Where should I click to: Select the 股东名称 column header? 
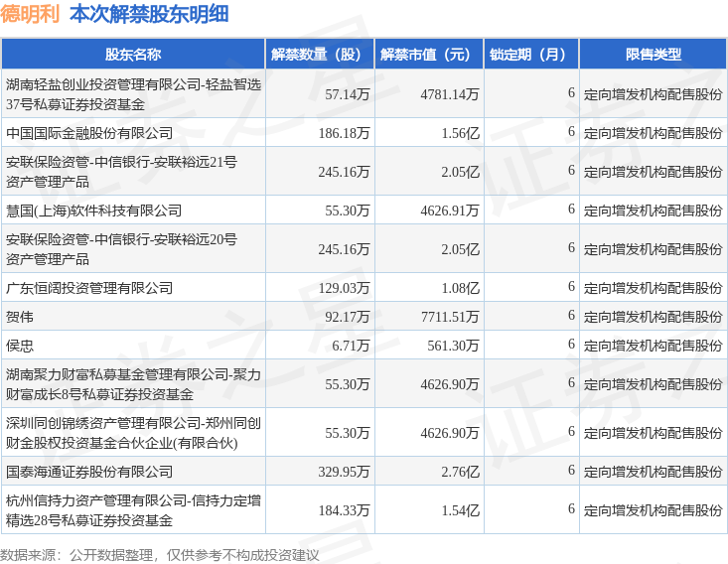(x=133, y=55)
